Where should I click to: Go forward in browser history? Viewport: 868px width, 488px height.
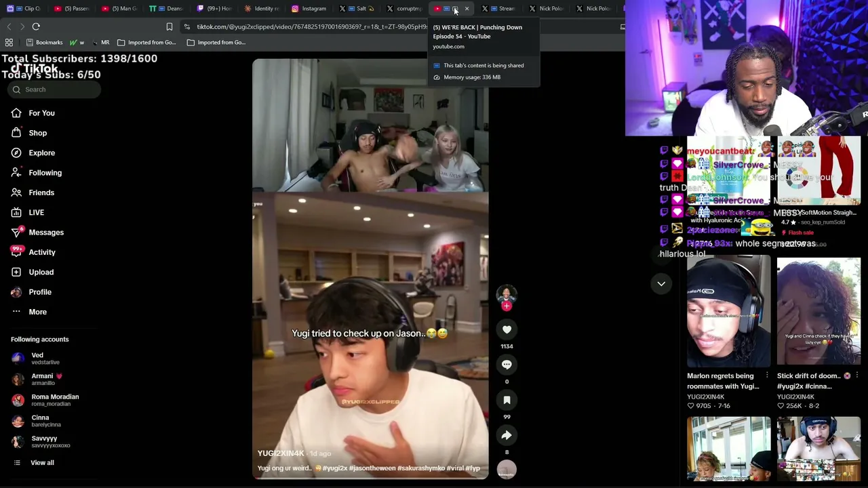22,27
